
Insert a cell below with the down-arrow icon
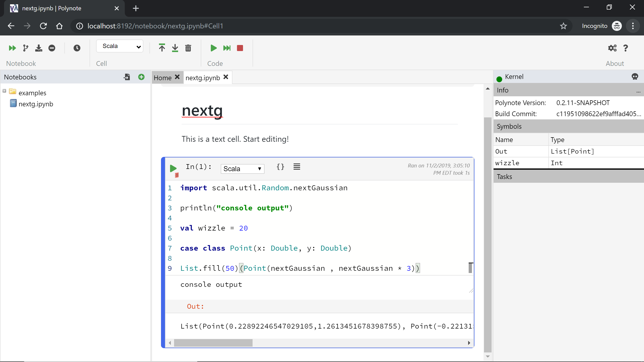[x=175, y=48]
